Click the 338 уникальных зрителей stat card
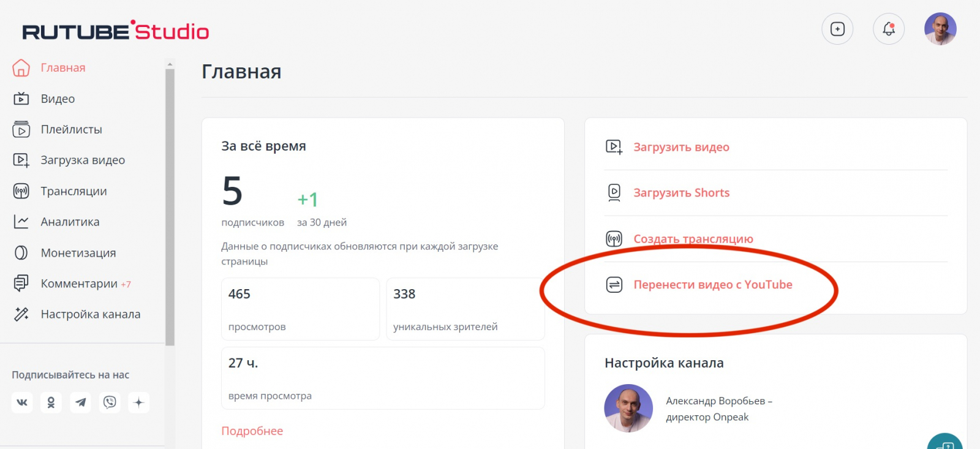Image resolution: width=980 pixels, height=449 pixels. [466, 309]
